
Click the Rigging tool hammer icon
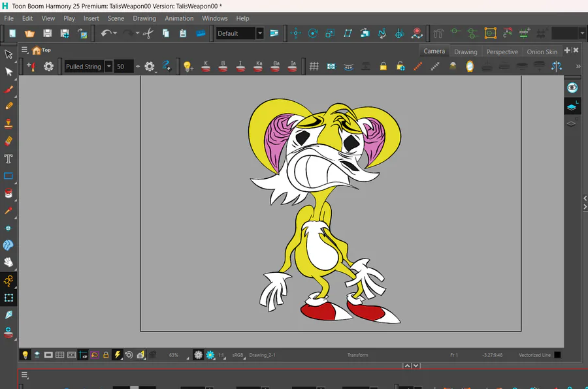[x=438, y=34]
